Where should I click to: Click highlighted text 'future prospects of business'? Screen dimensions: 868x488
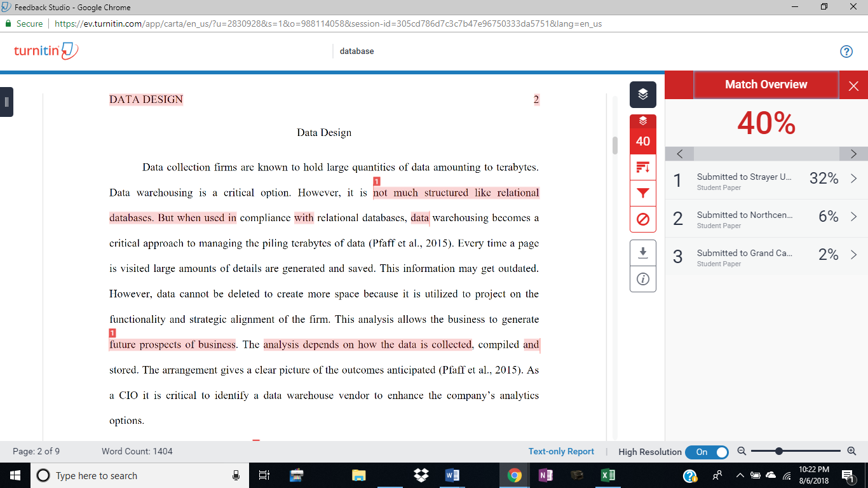[x=172, y=344]
